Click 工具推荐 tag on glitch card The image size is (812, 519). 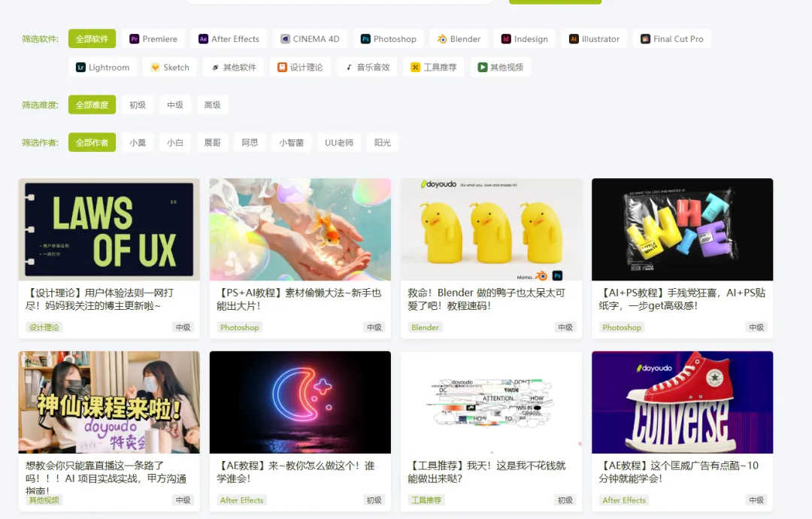coord(426,500)
